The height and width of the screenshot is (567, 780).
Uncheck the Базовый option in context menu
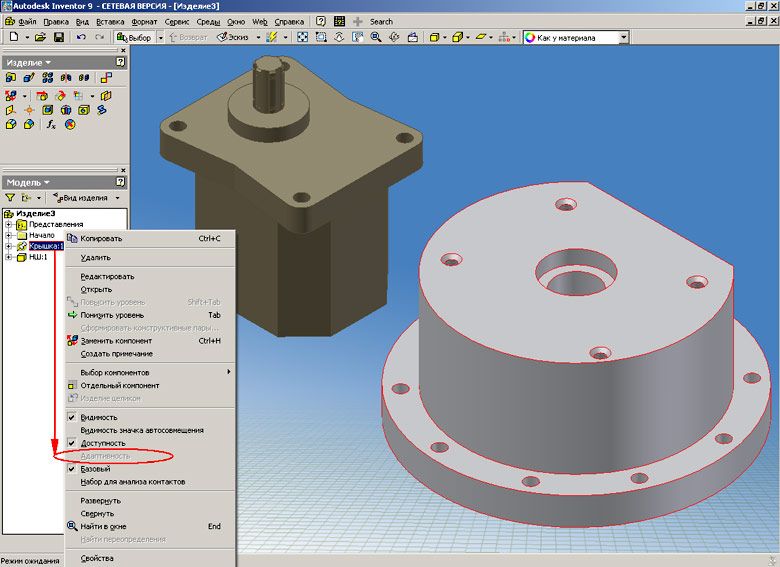(95, 469)
